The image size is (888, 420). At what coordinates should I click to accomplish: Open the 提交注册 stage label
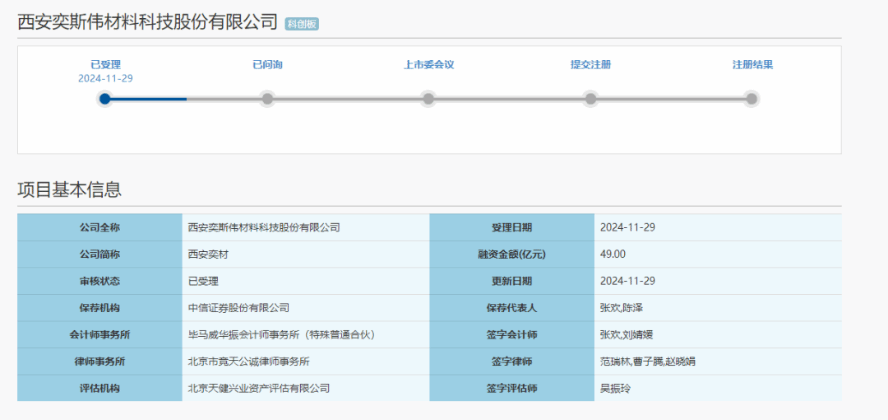[x=590, y=65]
